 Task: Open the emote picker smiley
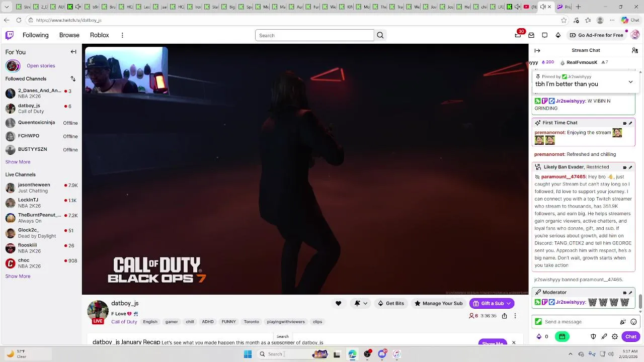pyautogui.click(x=633, y=322)
